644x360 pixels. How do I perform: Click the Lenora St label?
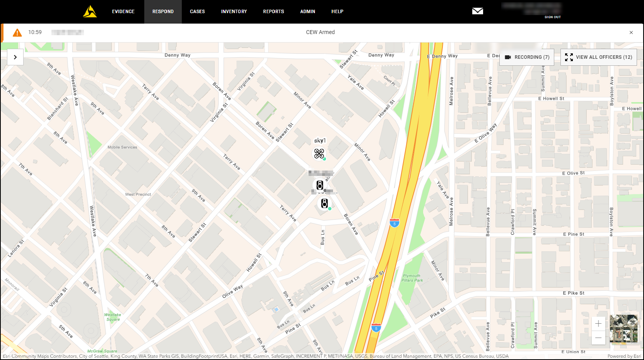pos(16,249)
